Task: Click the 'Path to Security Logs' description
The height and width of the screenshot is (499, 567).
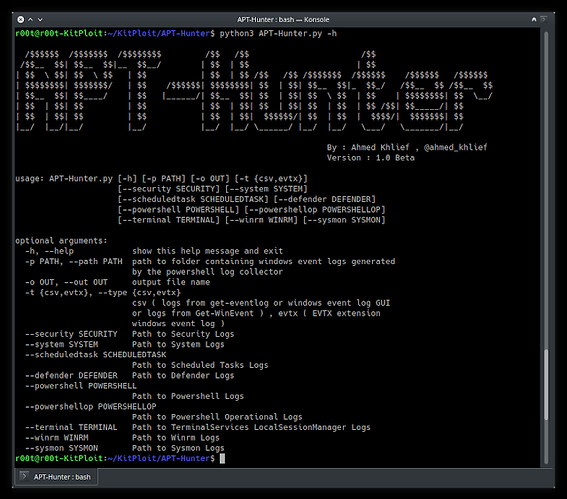Action: (x=183, y=334)
